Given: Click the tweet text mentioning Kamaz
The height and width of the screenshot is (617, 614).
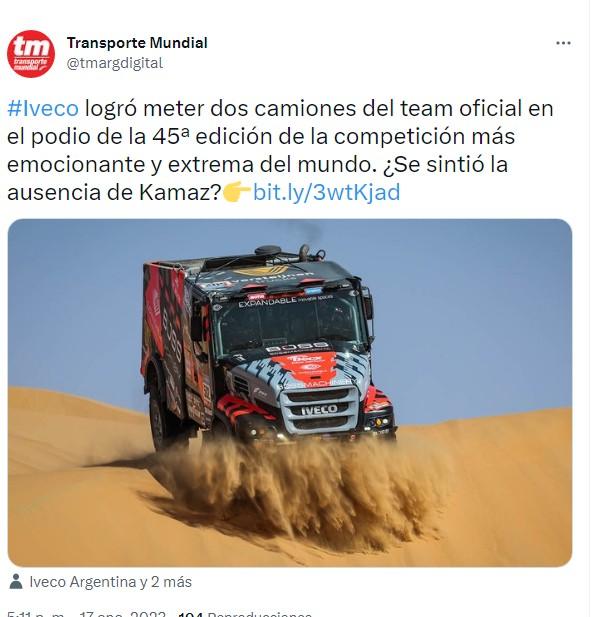Looking at the screenshot, I should (x=114, y=192).
